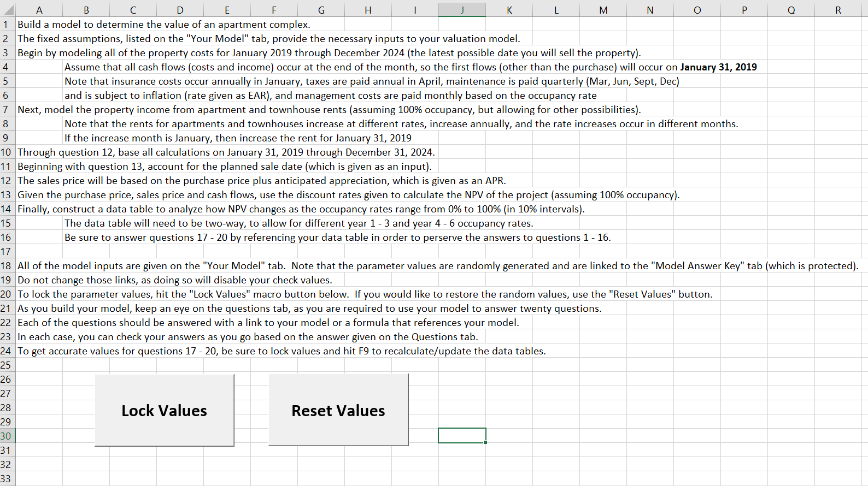Select column C header

(133, 10)
